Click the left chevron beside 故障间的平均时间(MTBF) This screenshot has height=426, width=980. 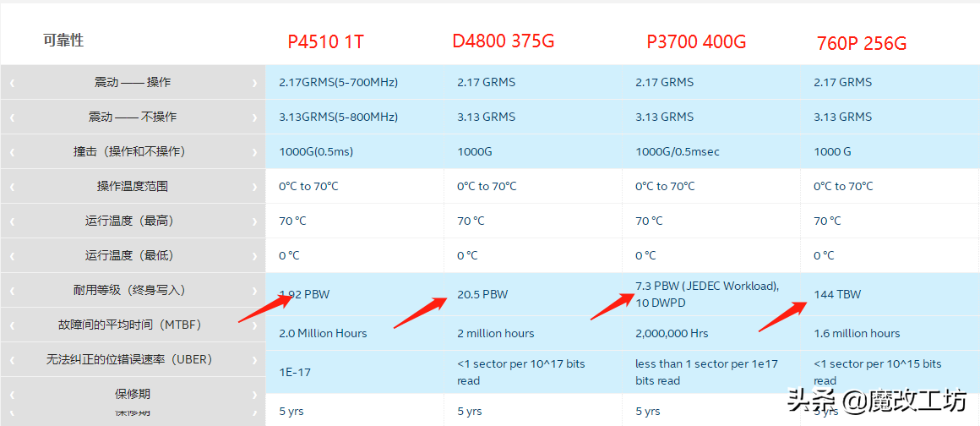tap(12, 325)
